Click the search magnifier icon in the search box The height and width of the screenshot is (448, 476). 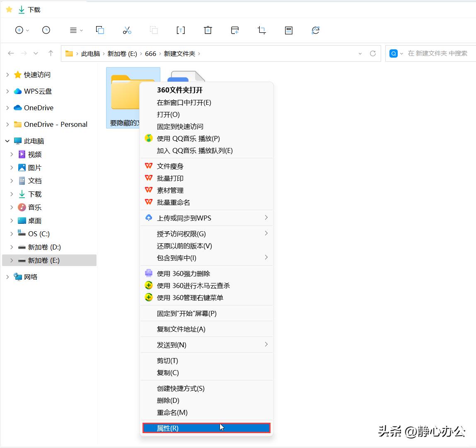coord(393,53)
